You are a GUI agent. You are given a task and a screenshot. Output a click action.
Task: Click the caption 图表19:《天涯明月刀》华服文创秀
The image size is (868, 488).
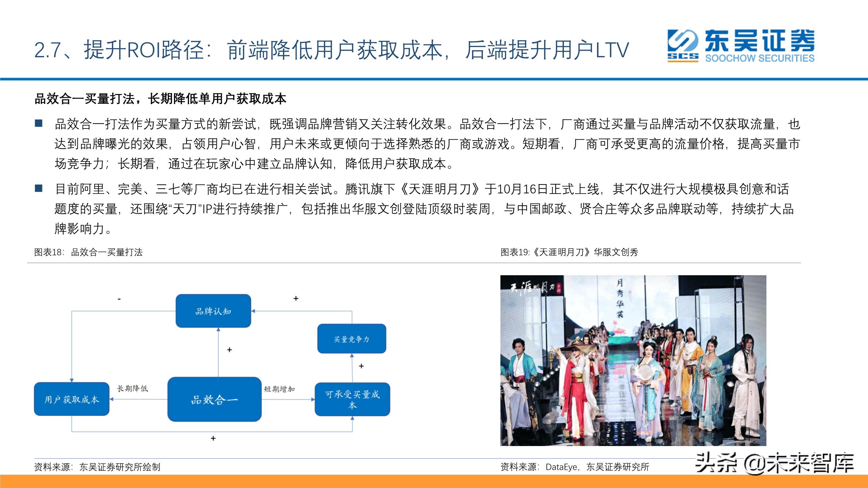pyautogui.click(x=569, y=252)
